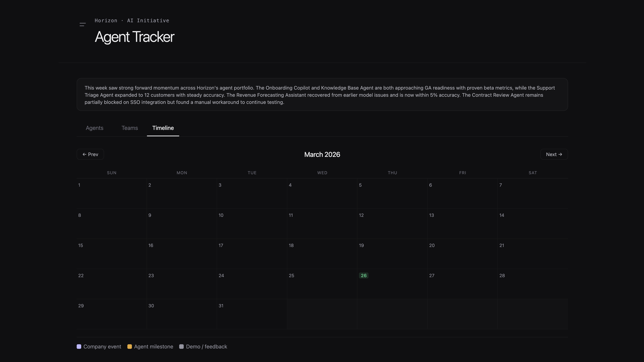Viewport: 644px width, 362px height.
Task: Click the Agent Tracker page title
Action: (x=134, y=37)
